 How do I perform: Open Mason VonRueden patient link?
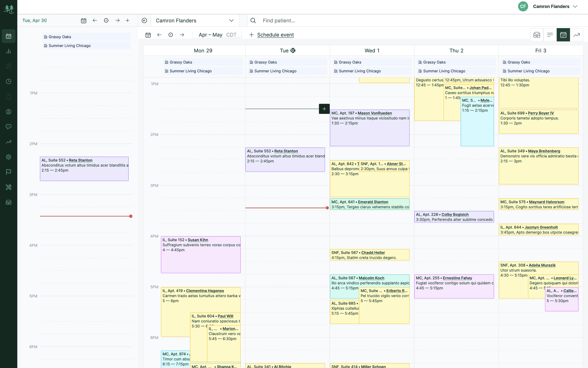374,113
